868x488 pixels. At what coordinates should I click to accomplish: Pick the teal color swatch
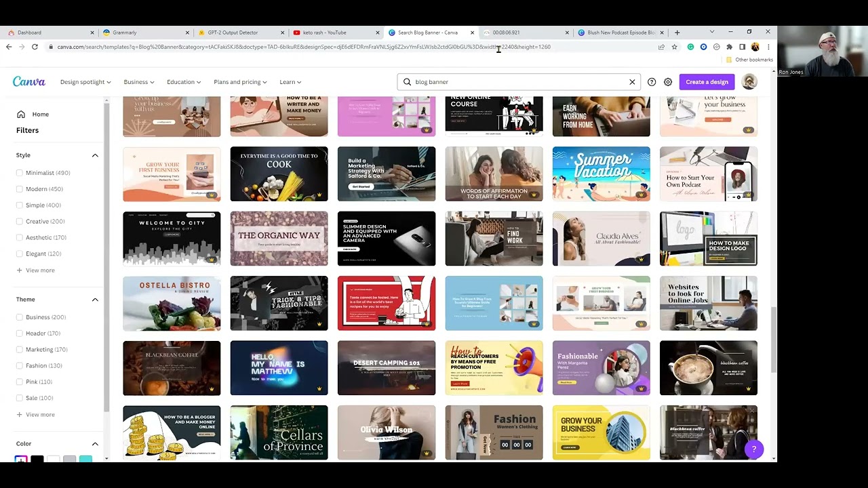[85, 460]
